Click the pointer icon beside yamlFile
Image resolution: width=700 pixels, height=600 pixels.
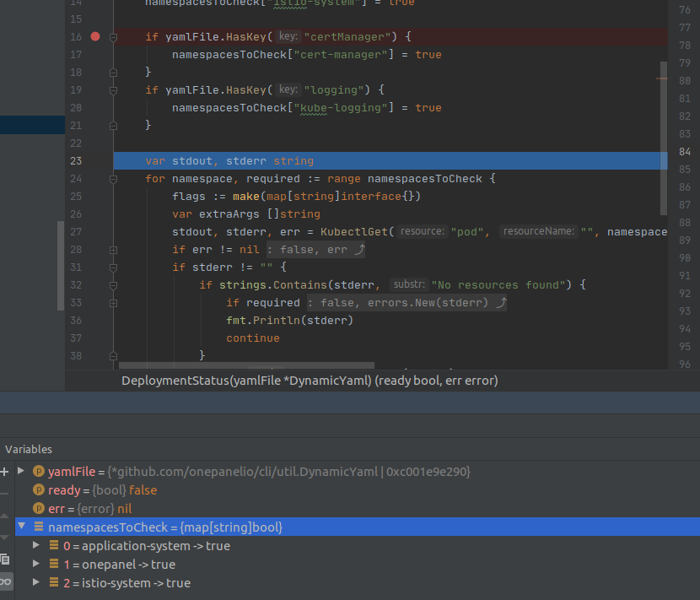click(38, 471)
